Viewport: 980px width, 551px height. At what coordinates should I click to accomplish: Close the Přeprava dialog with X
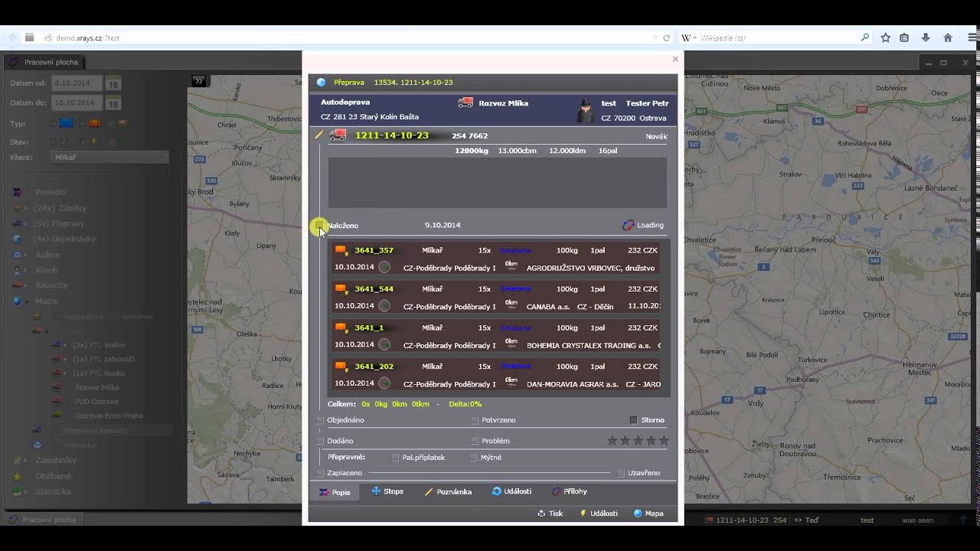pyautogui.click(x=675, y=59)
